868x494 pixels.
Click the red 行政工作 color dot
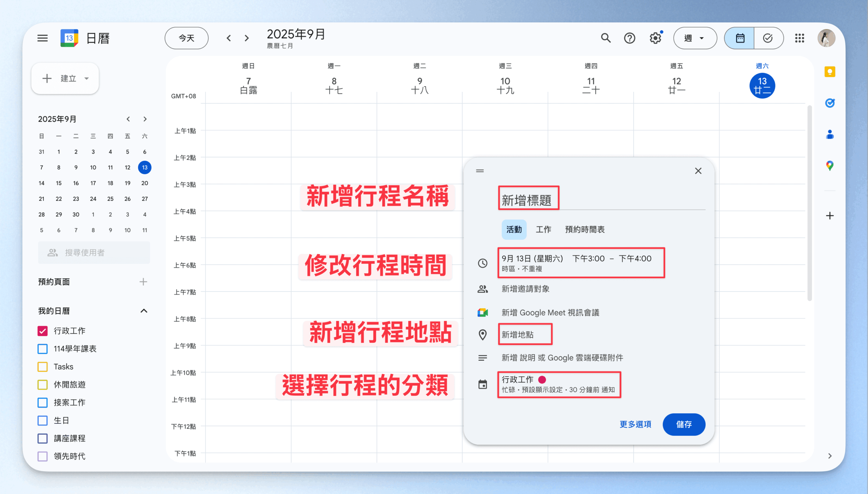(x=542, y=380)
